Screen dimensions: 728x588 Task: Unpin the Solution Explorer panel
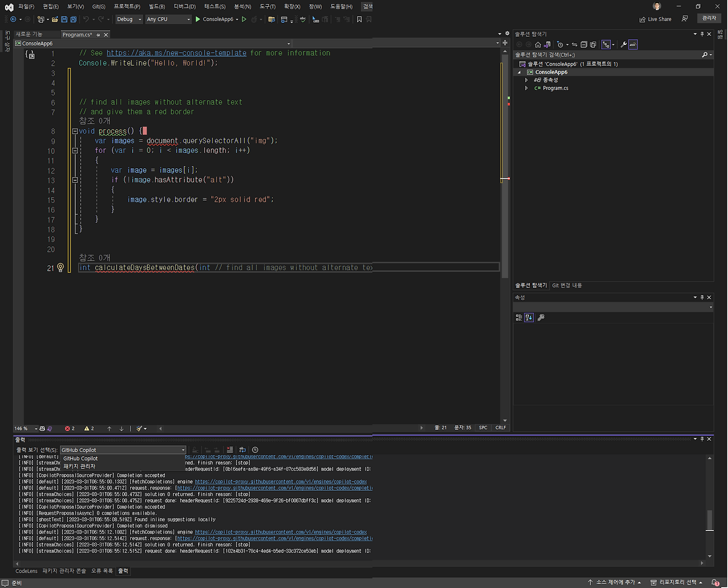[701, 34]
